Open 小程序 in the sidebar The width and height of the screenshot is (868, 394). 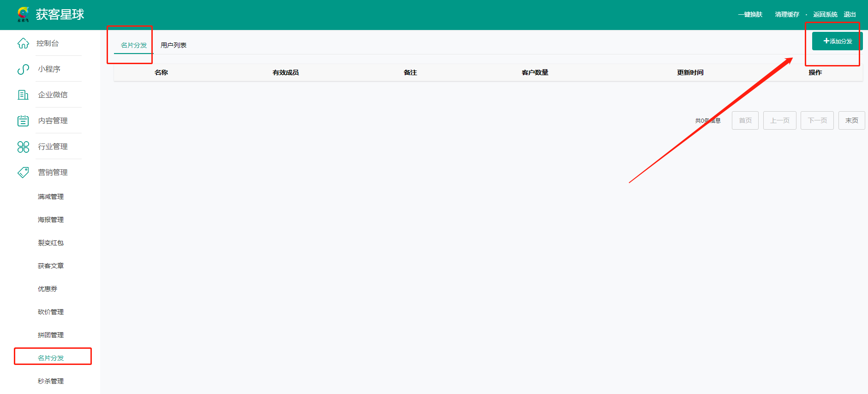click(x=49, y=69)
